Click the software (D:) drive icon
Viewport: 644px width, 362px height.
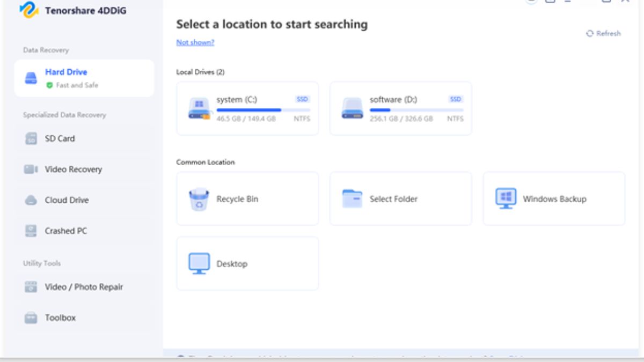point(353,108)
